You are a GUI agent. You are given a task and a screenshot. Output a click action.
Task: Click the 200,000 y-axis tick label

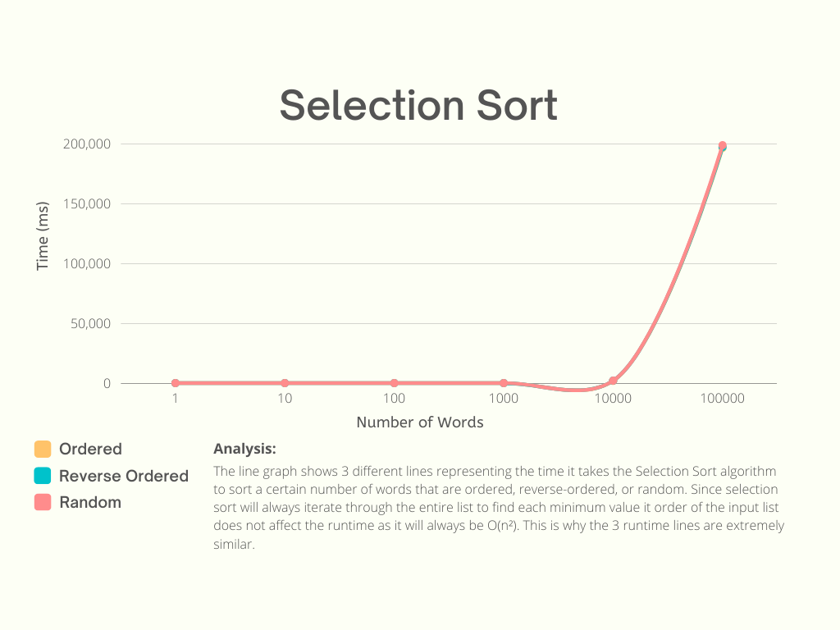tap(87, 144)
